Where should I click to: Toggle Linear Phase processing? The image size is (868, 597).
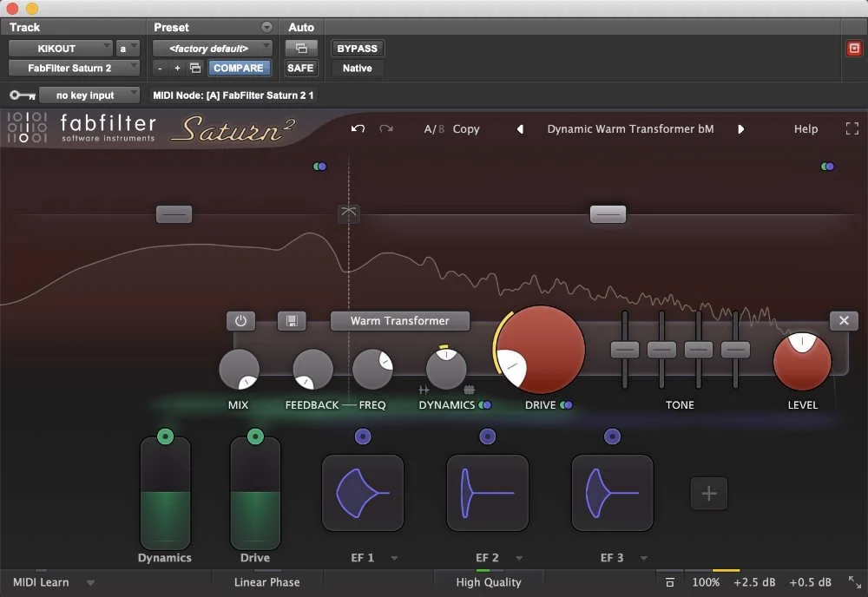(266, 582)
